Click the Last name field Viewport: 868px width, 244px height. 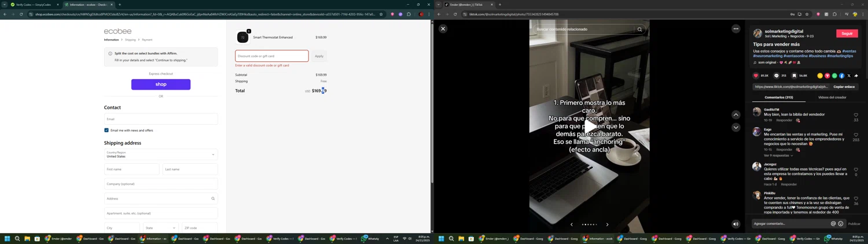pos(190,169)
